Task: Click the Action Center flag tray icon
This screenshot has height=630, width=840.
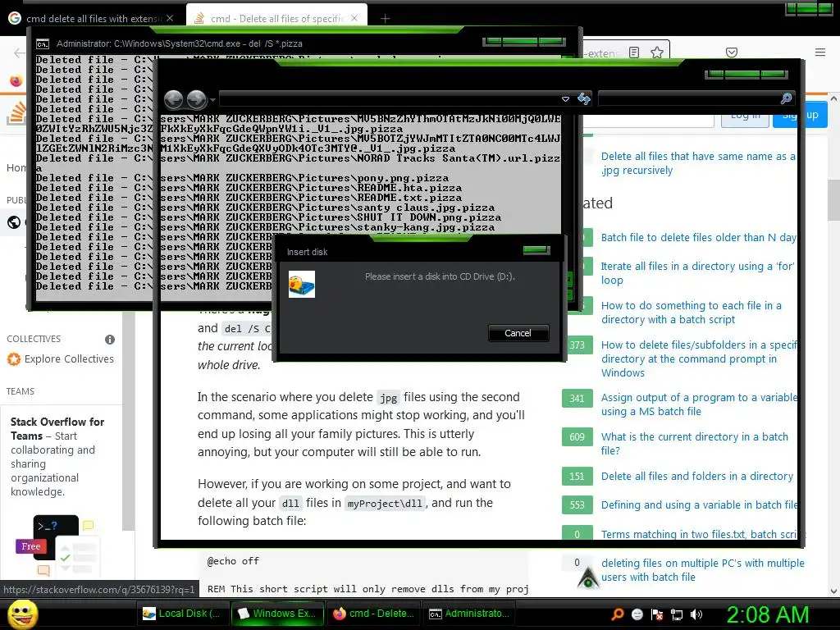Action: coord(657,614)
